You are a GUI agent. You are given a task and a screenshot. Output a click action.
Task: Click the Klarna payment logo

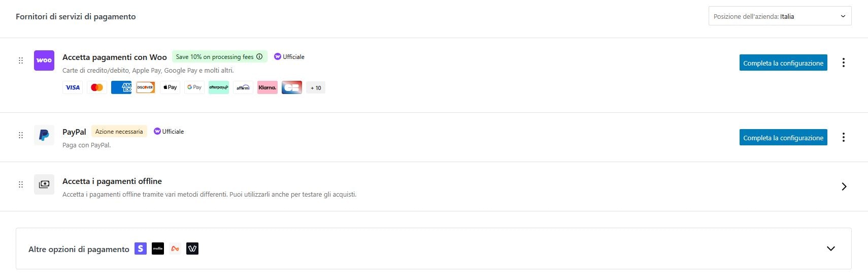268,87
